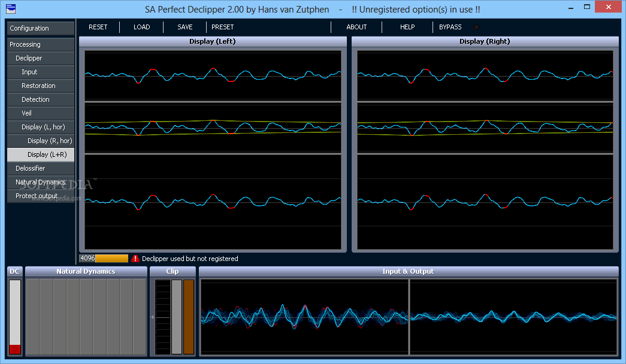The height and width of the screenshot is (364, 626).
Task: Click the DC meter bar
Action: tap(15, 317)
